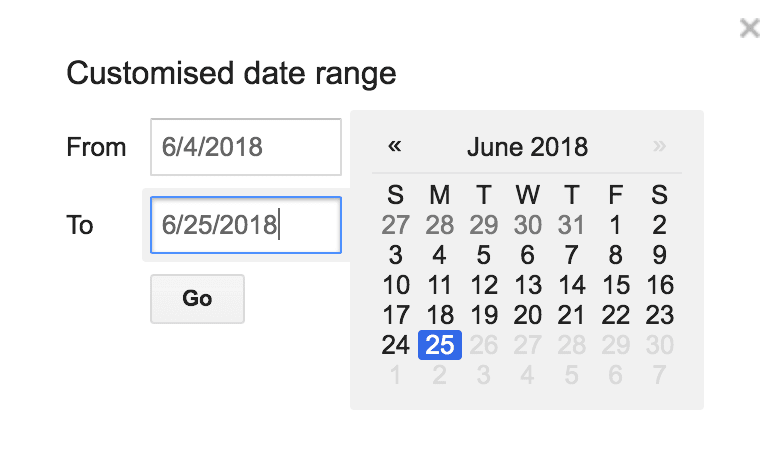This screenshot has width=782, height=452.
Task: Click May 31 in the calendar
Action: coord(572,225)
